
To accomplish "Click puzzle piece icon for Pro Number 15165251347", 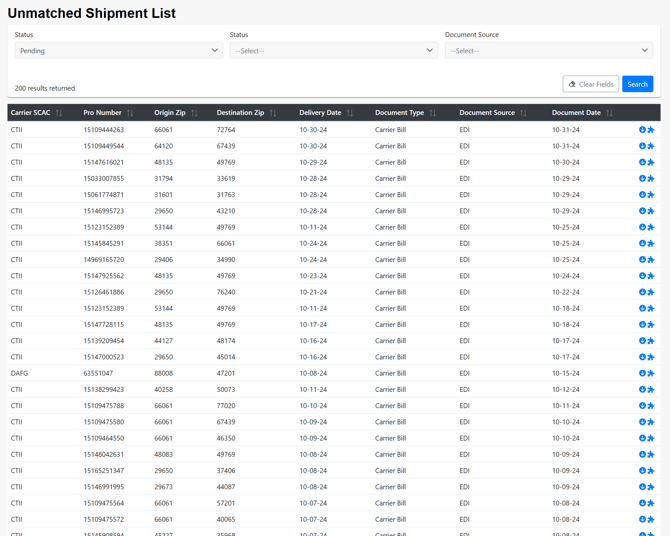I will click(651, 471).
